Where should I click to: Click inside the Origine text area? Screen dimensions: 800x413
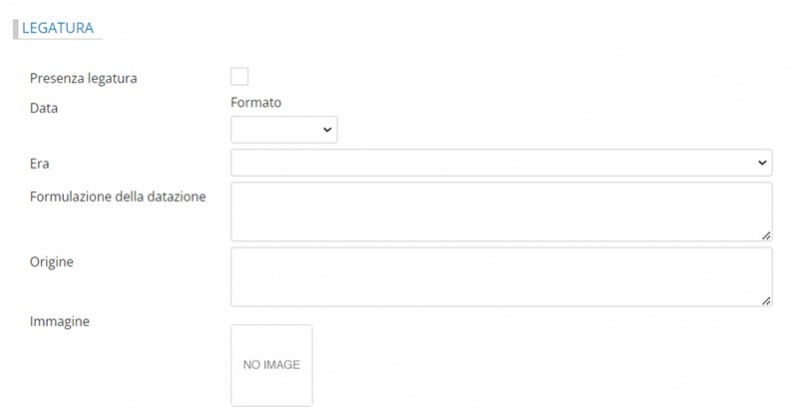pos(500,275)
